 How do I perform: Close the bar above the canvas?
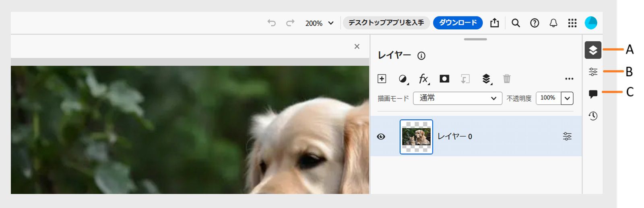click(x=357, y=47)
